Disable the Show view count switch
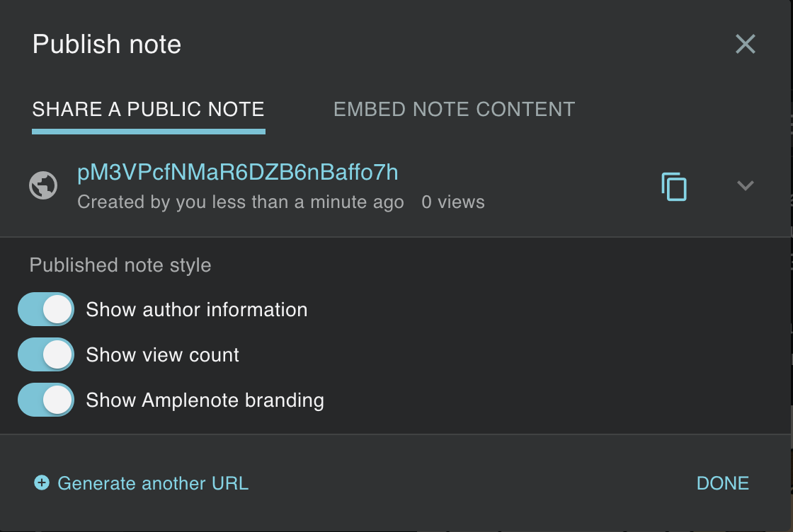Screen dimensions: 793x532 tap(46, 355)
